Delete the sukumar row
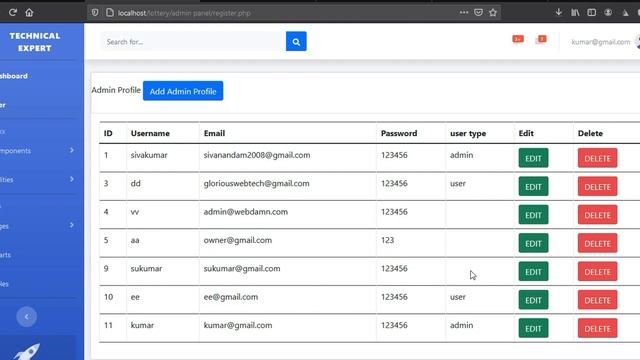Screen dimensions: 640x360 coord(597,272)
